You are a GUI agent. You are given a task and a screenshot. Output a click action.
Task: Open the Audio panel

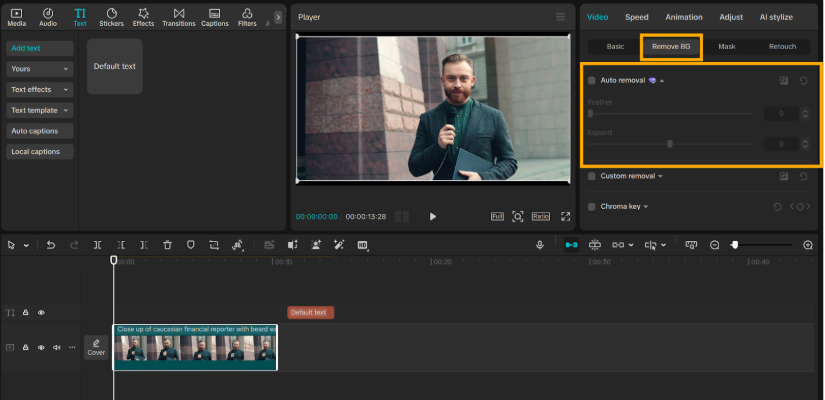48,17
